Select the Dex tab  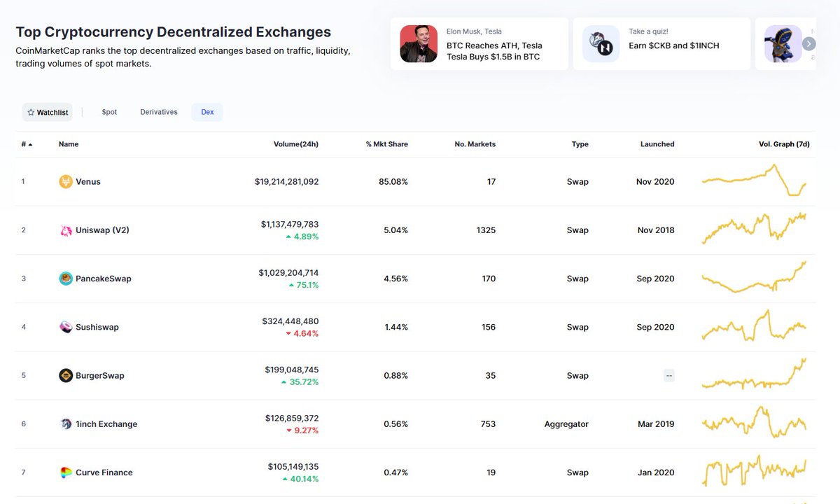point(207,112)
